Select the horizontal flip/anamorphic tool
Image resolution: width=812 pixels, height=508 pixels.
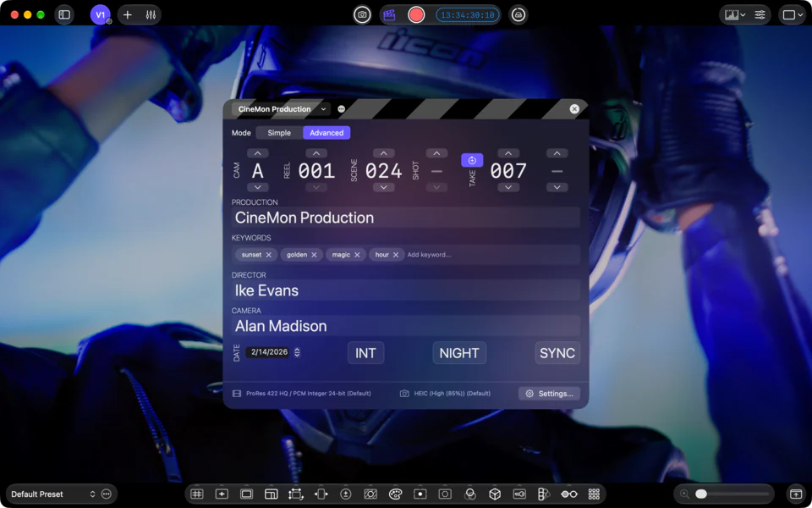tap(321, 494)
